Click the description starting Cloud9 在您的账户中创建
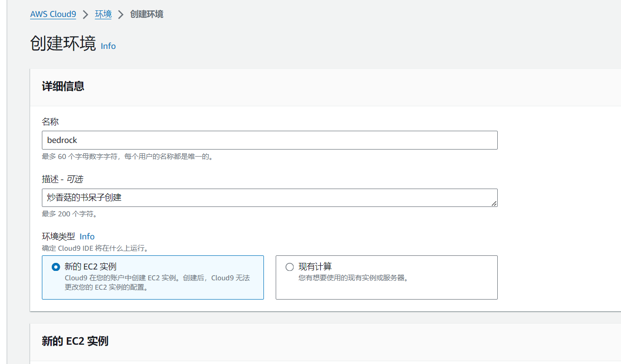Viewport: 621px width, 364px height. 157,283
